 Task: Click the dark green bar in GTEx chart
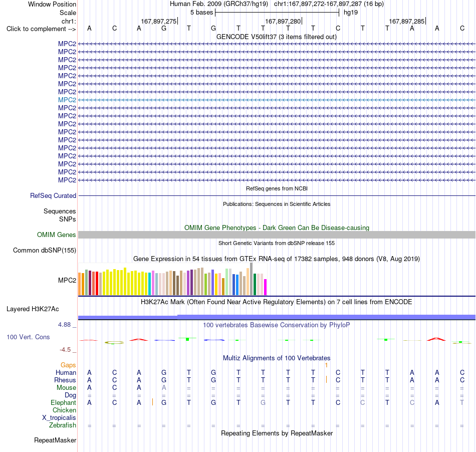click(x=255, y=285)
